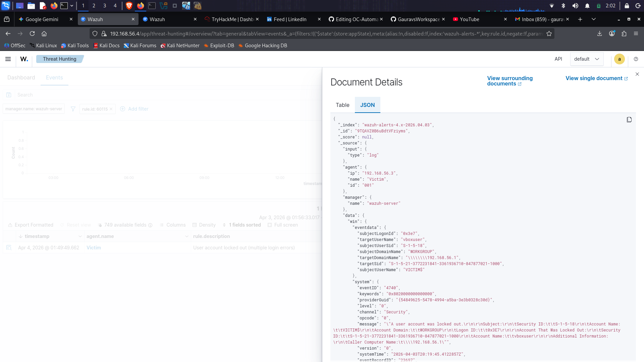Open the help icon in top right corner
Image resolution: width=644 pixels, height=362 pixels.
click(636, 59)
